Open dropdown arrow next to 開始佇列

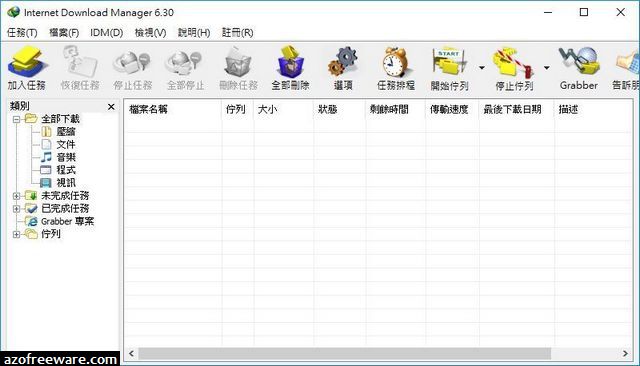tap(482, 68)
